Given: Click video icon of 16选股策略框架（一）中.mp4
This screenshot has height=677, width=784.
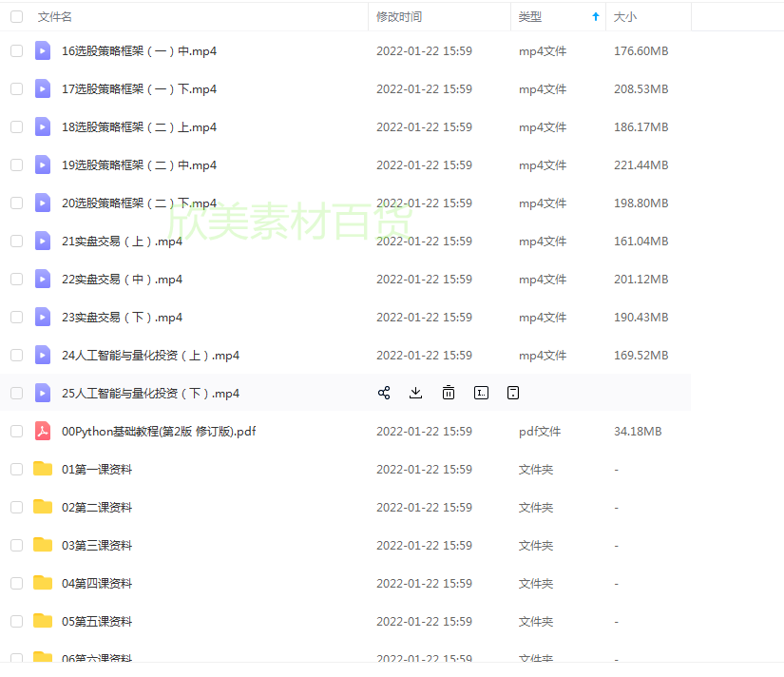Looking at the screenshot, I should (43, 50).
